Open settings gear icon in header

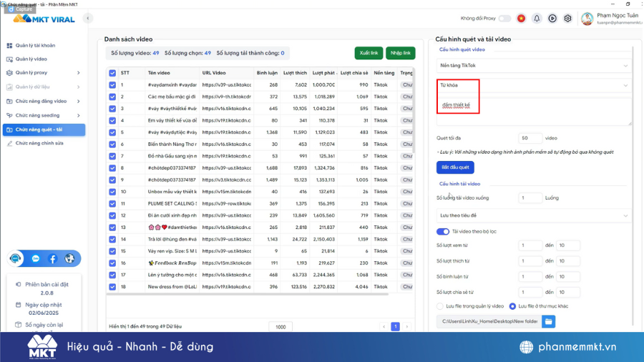pos(567,19)
